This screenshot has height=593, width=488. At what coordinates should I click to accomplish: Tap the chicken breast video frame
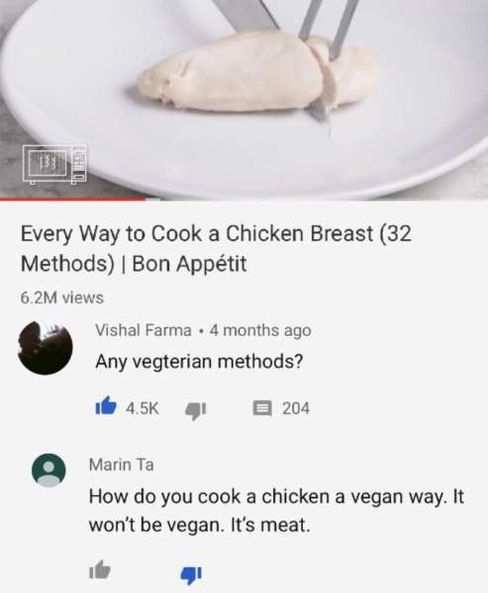coord(244,98)
